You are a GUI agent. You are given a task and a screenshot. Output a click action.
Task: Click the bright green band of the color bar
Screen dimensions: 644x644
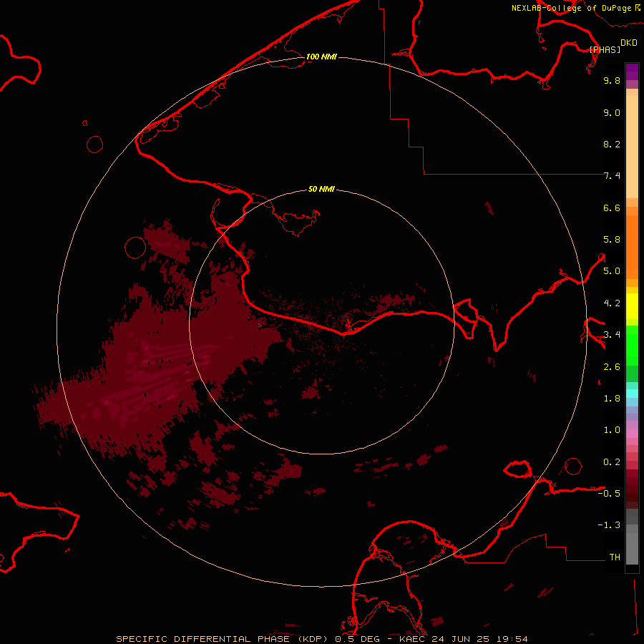click(632, 345)
